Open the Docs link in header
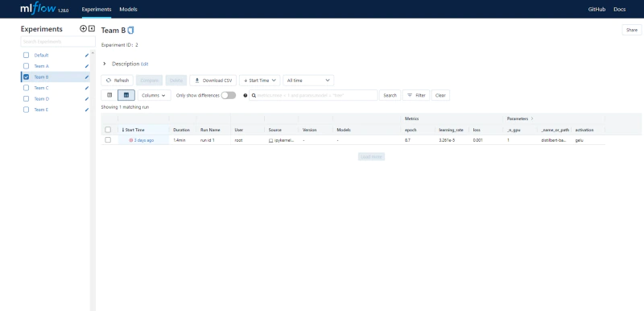Screen dimensions: 644x311 point(619,9)
